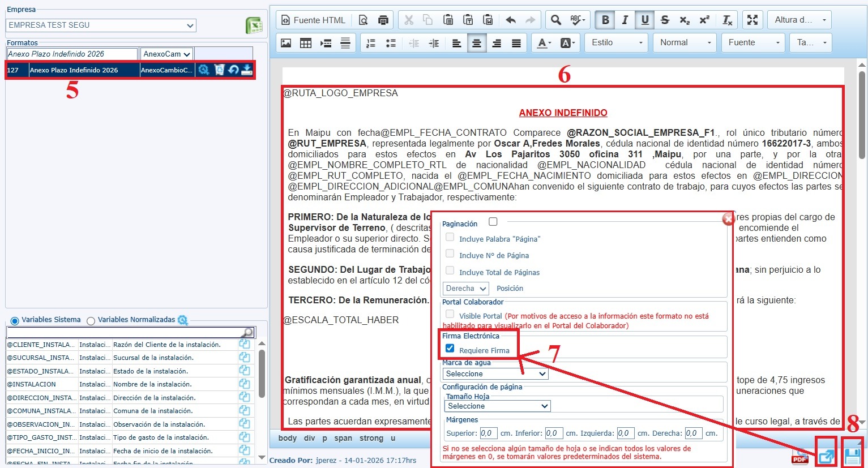Uncheck the Requiere Firma checkbox

pyautogui.click(x=450, y=349)
